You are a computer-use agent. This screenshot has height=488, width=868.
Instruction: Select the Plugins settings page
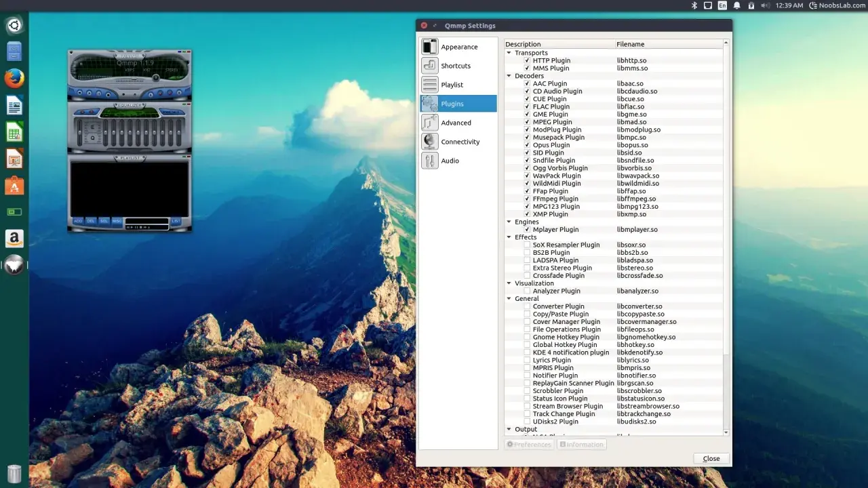pos(458,104)
